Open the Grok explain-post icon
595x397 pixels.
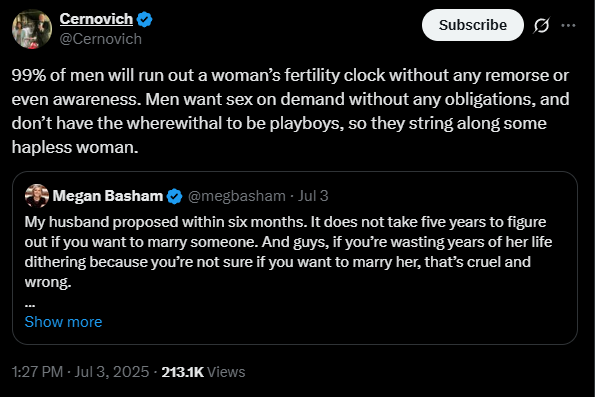(541, 25)
